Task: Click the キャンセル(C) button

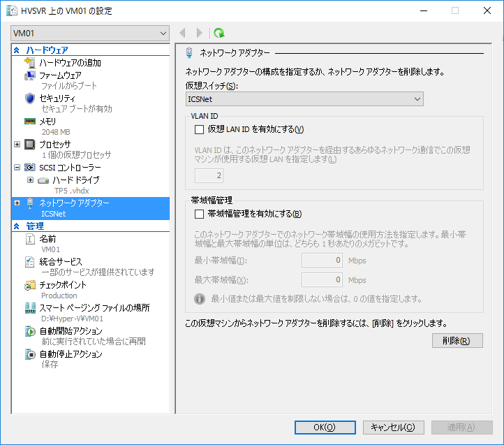Action: coord(394,428)
